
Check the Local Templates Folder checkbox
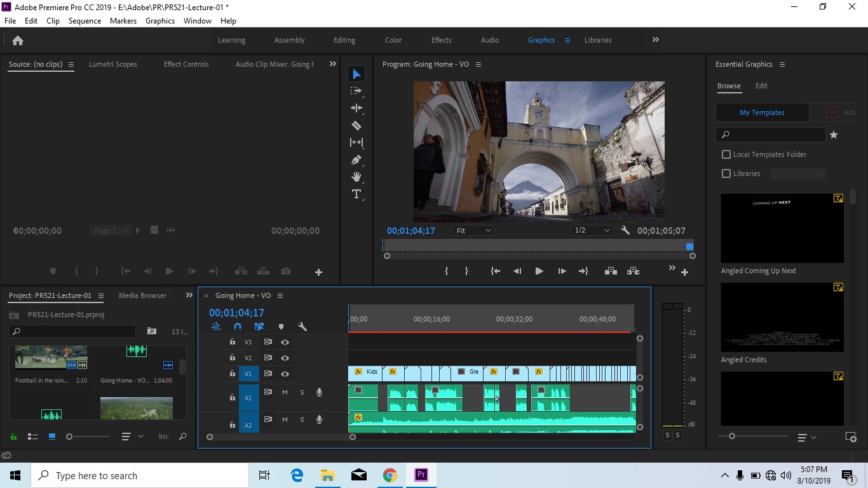coord(726,154)
